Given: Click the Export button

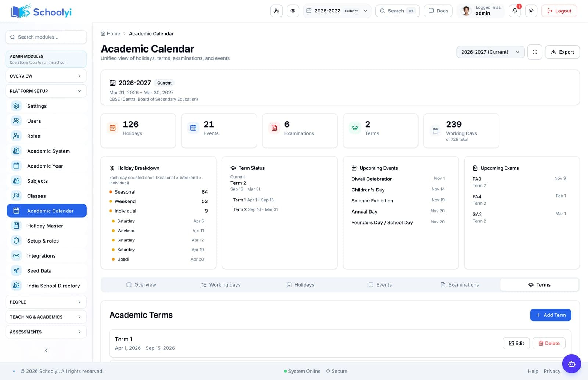Looking at the screenshot, I should (562, 52).
